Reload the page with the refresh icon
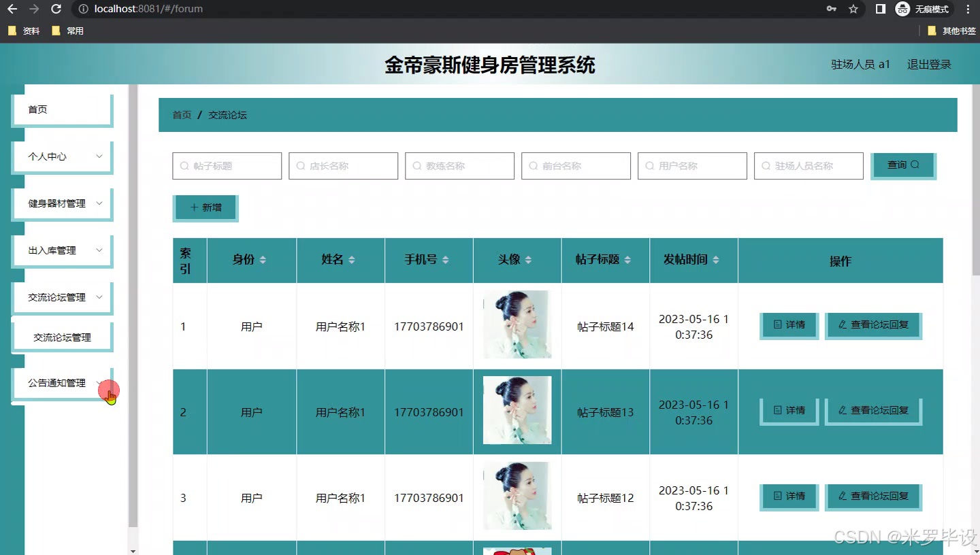 [x=56, y=9]
